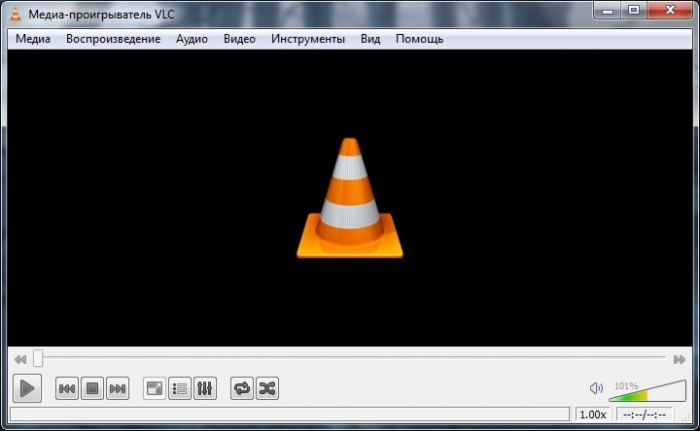The height and width of the screenshot is (431, 700).
Task: Toggle fullscreen video mode
Action: coord(154,388)
